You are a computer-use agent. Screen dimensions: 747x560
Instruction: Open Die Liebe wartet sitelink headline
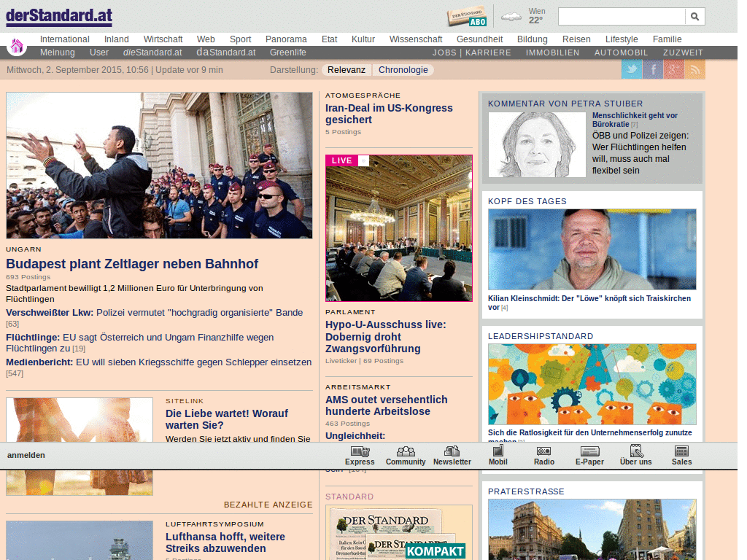tap(227, 419)
